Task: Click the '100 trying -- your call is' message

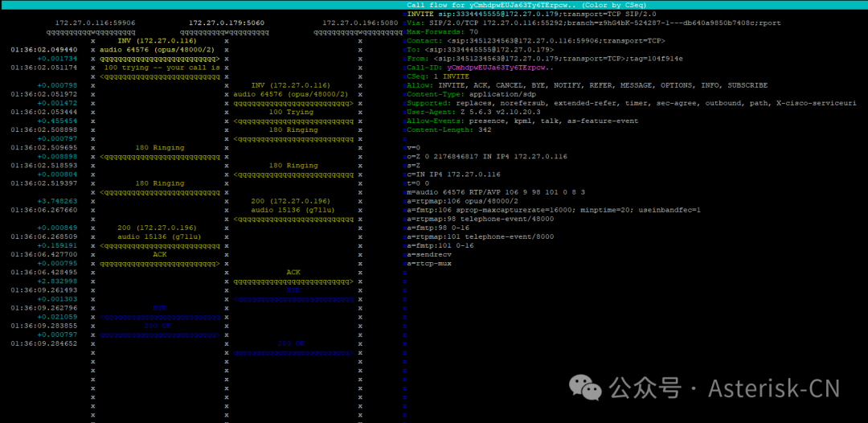Action: pos(162,68)
